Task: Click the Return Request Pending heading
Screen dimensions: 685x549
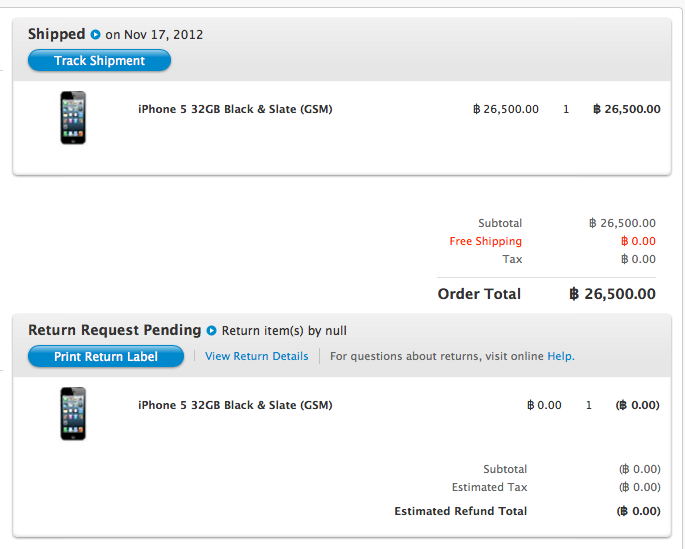Action: pos(114,330)
